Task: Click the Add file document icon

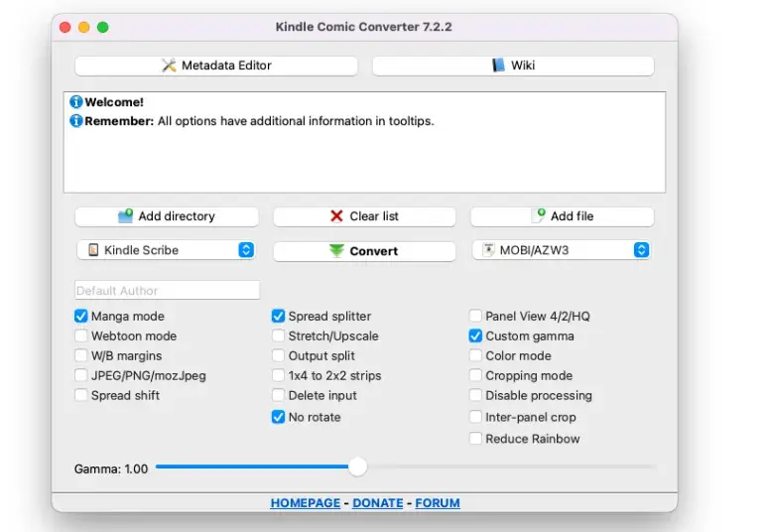Action: tap(539, 215)
